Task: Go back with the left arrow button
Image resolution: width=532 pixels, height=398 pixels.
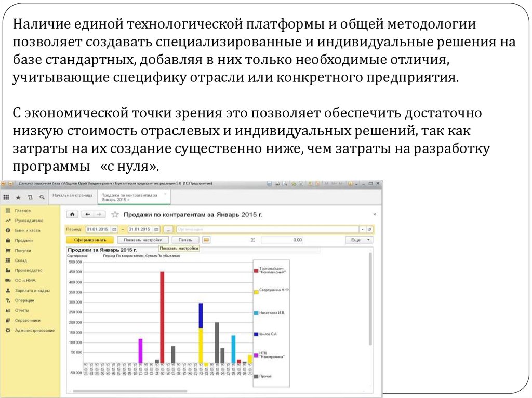Action: 88,214
